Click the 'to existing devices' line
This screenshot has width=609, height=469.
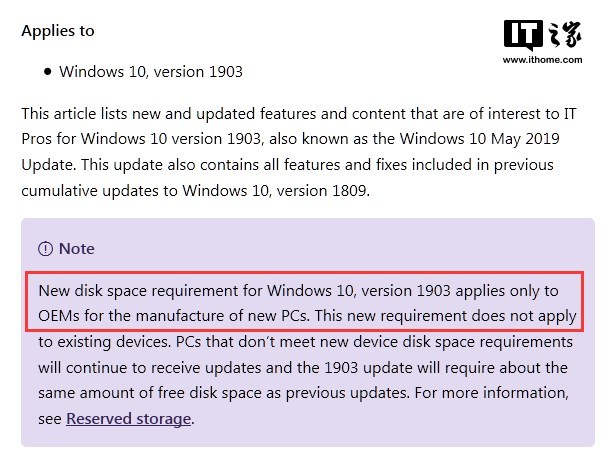tap(305, 342)
